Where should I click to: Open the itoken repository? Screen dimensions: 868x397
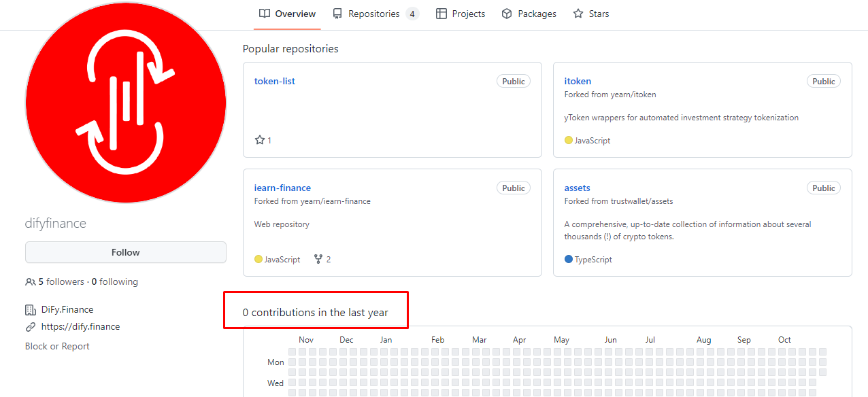(578, 81)
